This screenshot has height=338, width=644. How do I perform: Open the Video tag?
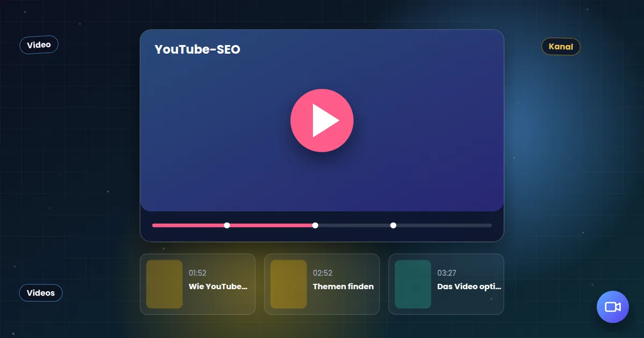[39, 45]
